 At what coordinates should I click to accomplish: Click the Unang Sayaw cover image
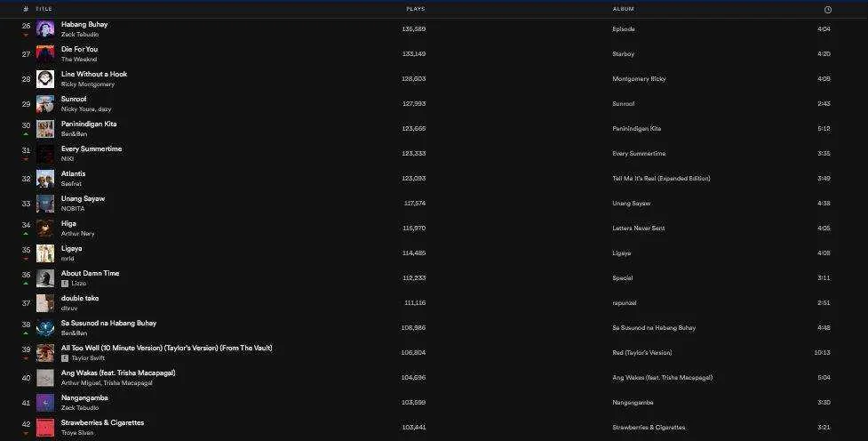45,204
